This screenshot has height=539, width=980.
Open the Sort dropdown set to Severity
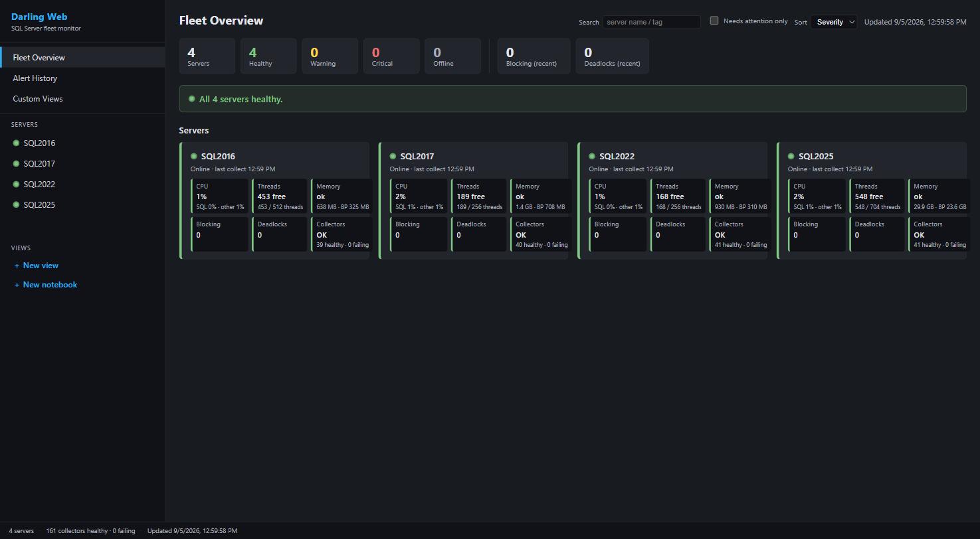coord(834,22)
